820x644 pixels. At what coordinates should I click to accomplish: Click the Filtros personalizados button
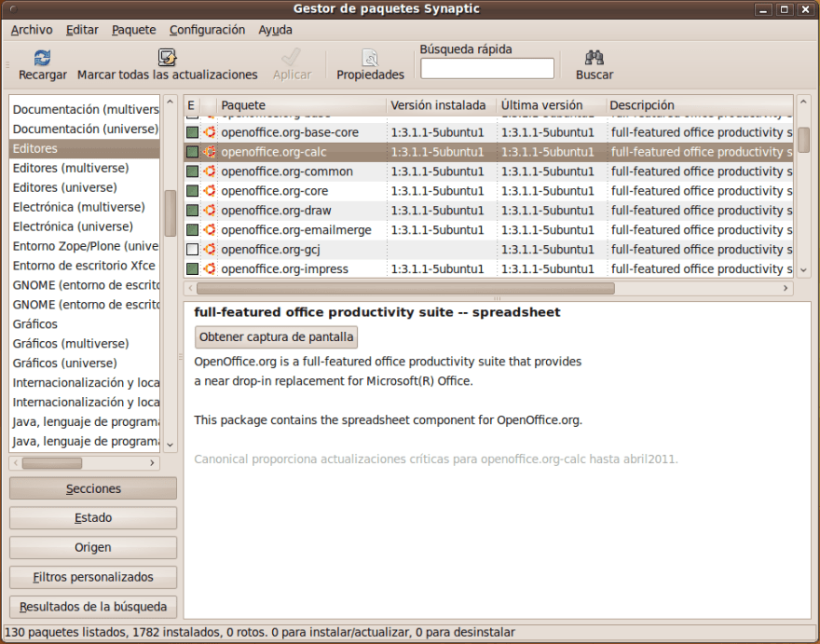[93, 577]
